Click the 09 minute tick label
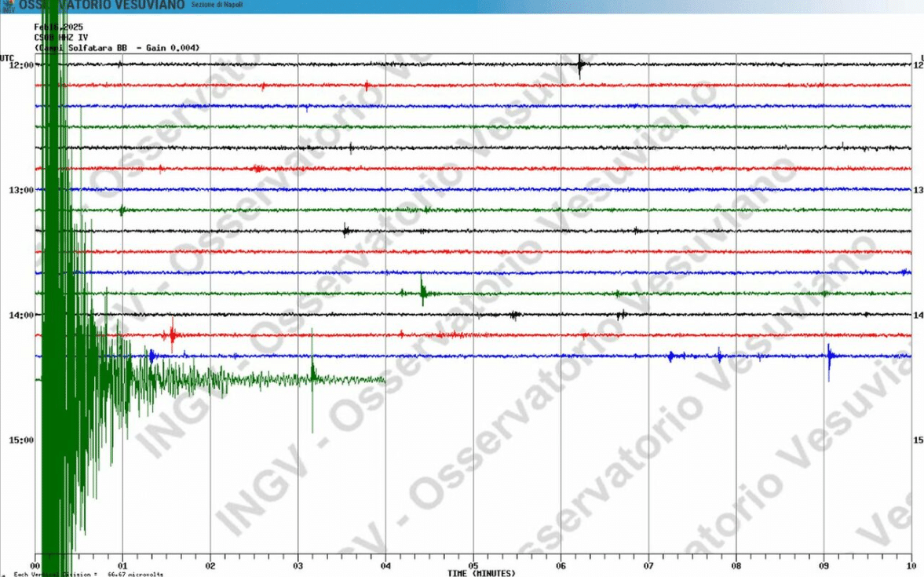This screenshot has height=577, width=924. pos(824,565)
